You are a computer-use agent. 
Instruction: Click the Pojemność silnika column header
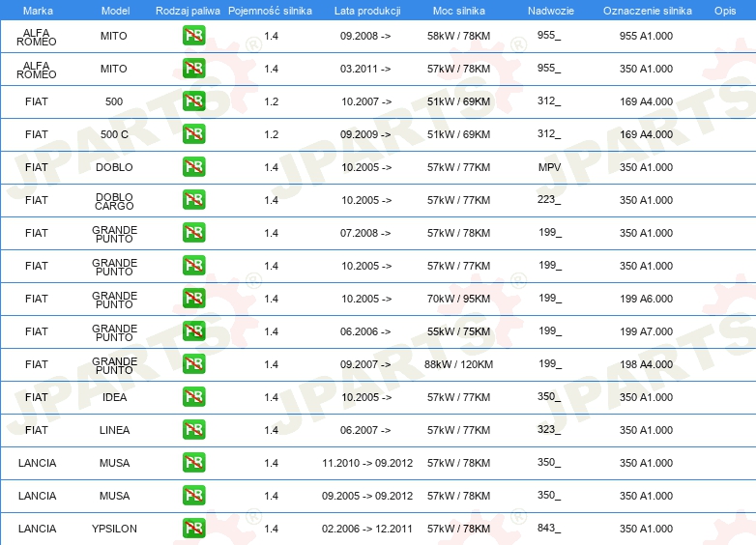tap(270, 11)
